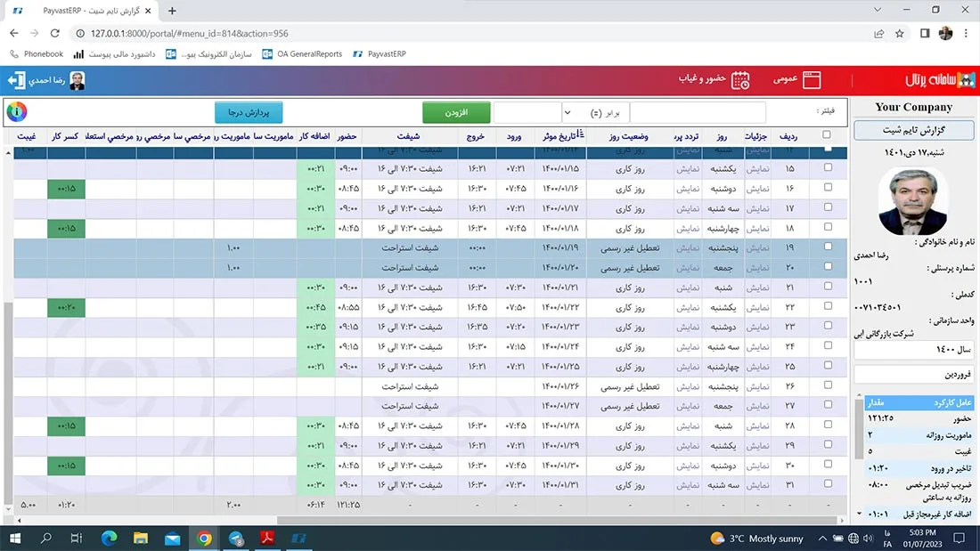Click the colorful info circle icon
The width and height of the screenshot is (980, 551).
coord(16,112)
